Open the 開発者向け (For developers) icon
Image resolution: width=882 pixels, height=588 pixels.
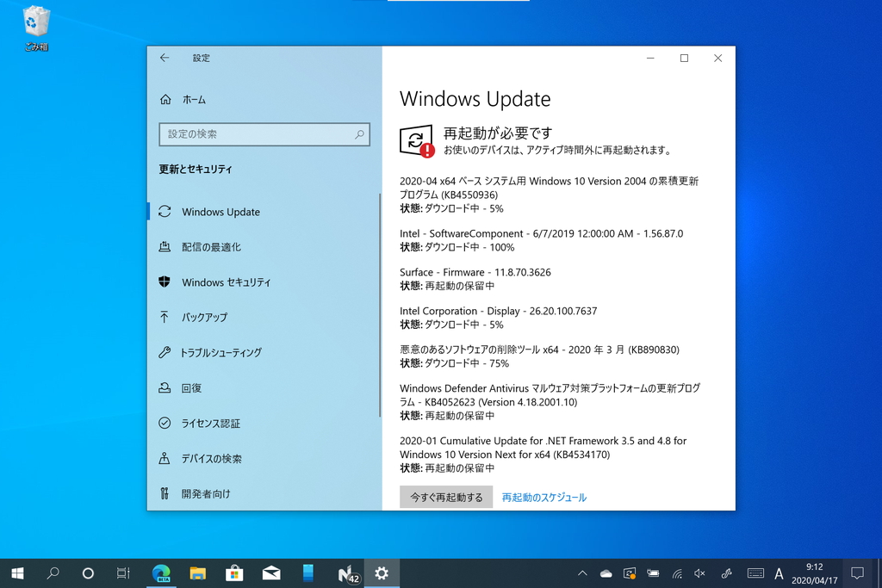(165, 493)
